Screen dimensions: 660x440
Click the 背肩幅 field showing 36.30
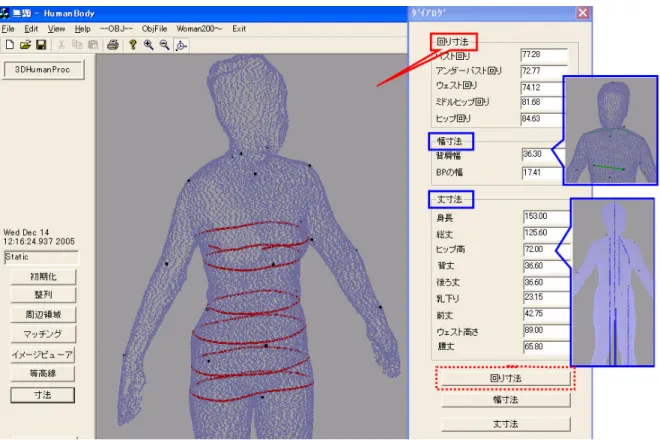pyautogui.click(x=543, y=155)
